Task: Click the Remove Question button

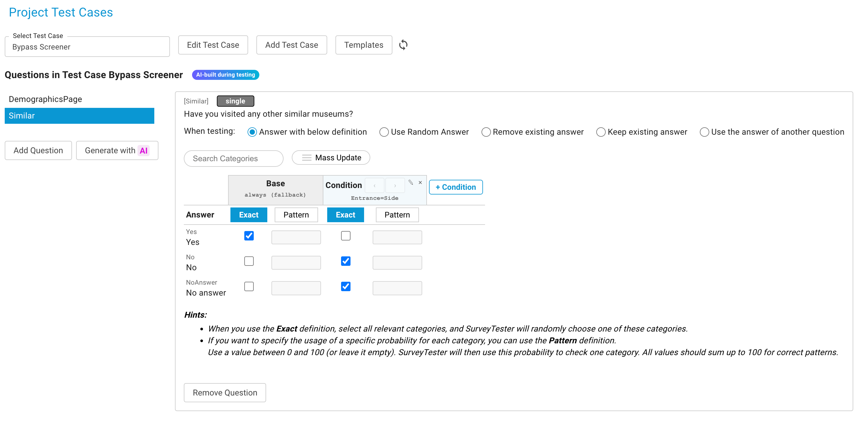Action: click(x=225, y=393)
